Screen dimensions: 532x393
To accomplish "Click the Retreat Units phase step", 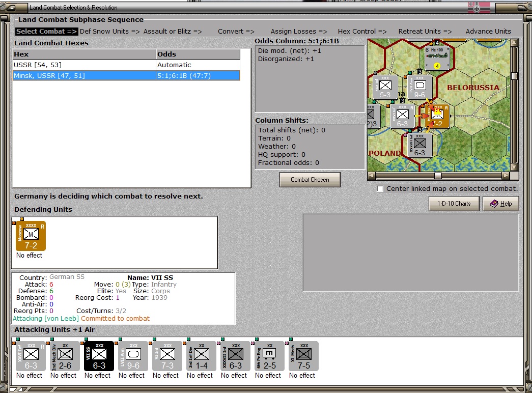I will [425, 31].
